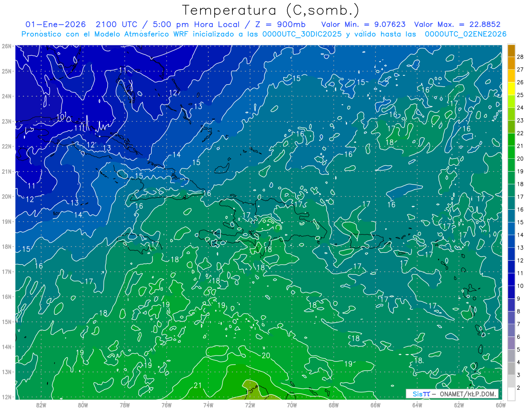Click the 22N latitude axis label
Screen dimensions: 532x411
[7, 146]
